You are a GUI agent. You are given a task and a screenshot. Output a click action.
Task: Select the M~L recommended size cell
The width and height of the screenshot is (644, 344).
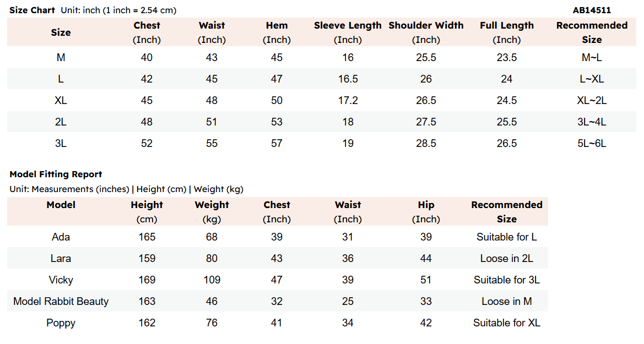click(x=592, y=57)
